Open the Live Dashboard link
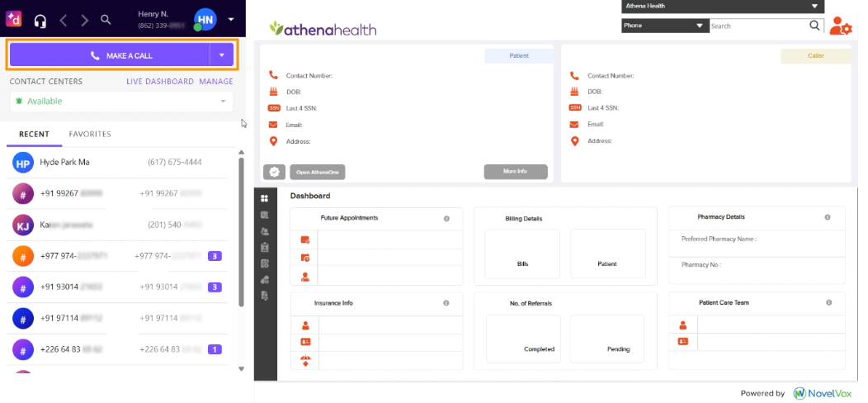 [160, 82]
